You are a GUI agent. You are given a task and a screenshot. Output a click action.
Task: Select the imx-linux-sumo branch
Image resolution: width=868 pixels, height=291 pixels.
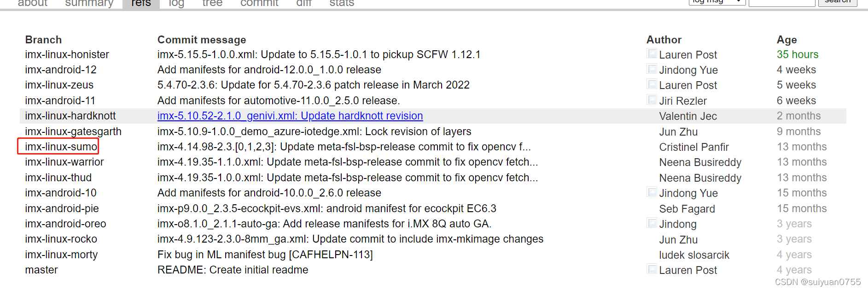[58, 146]
